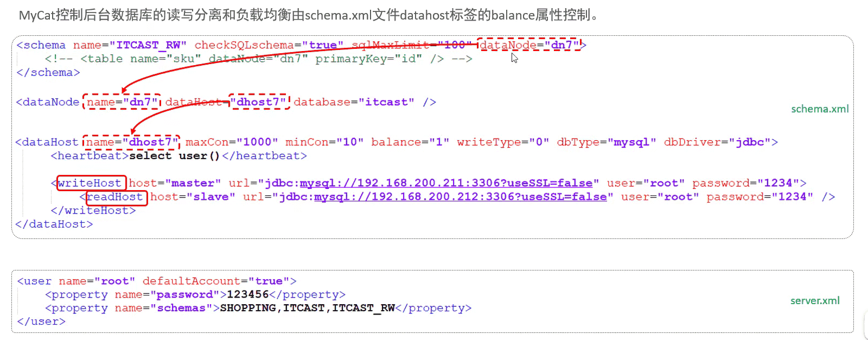Click the dashed name="dhost7" box in dataHost tag

(131, 142)
